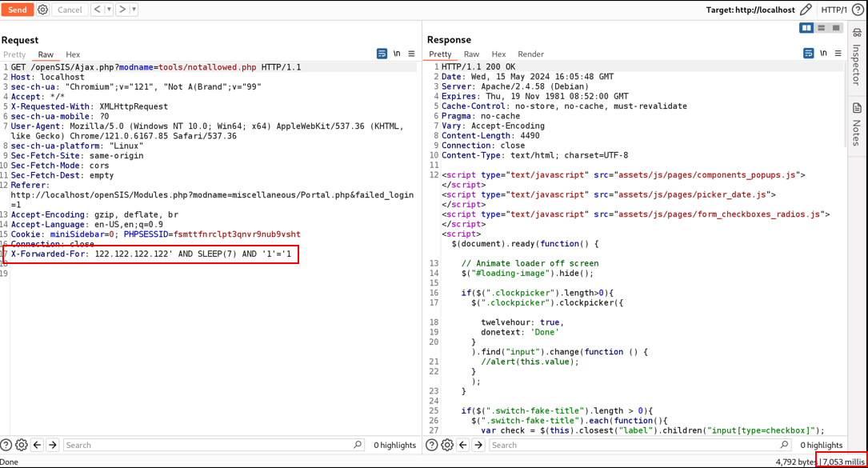Click the X-Forwarded-For header line
868x468 pixels.
[151, 254]
